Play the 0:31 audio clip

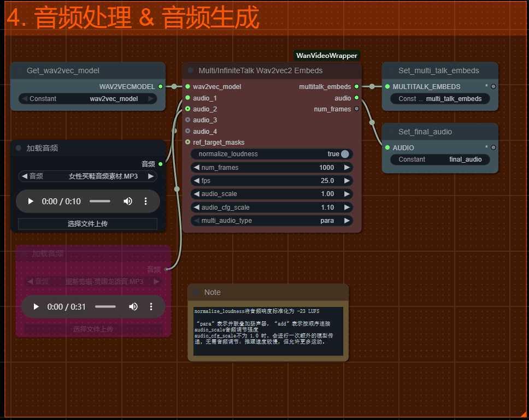36,307
